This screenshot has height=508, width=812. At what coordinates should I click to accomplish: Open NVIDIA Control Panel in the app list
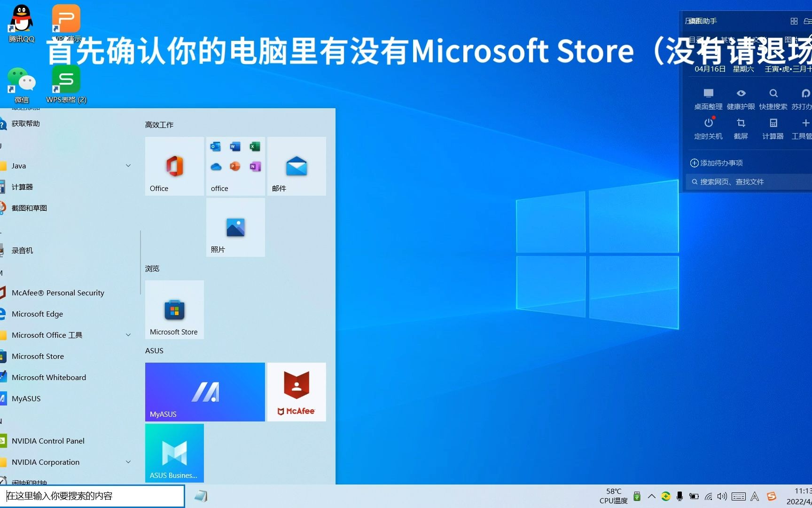[x=68, y=441]
